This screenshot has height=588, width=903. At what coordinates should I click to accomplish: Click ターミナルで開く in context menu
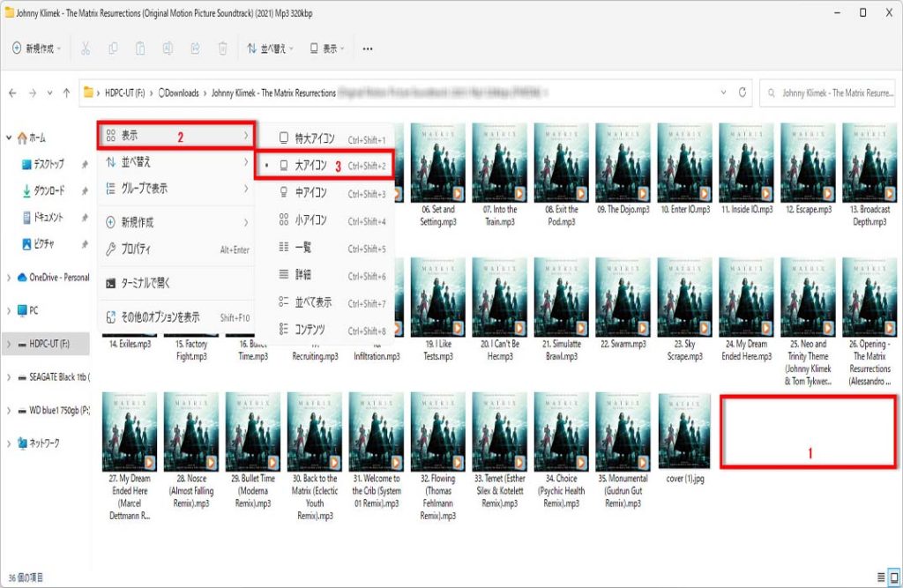[x=146, y=283]
